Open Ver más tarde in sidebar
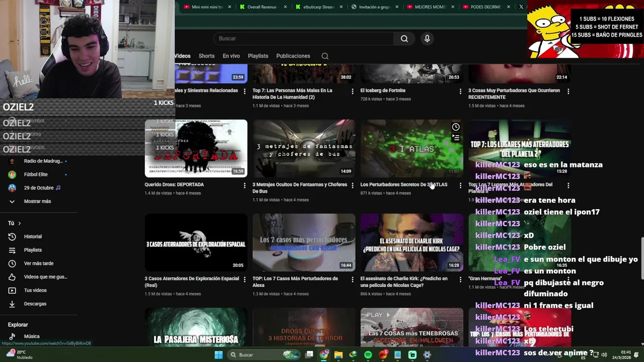The height and width of the screenshot is (362, 644). pyautogui.click(x=39, y=263)
